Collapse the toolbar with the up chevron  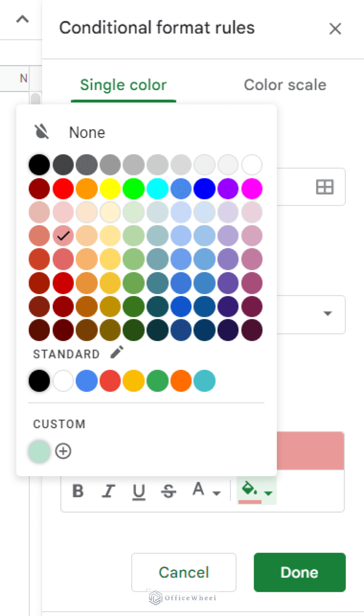[22, 19]
